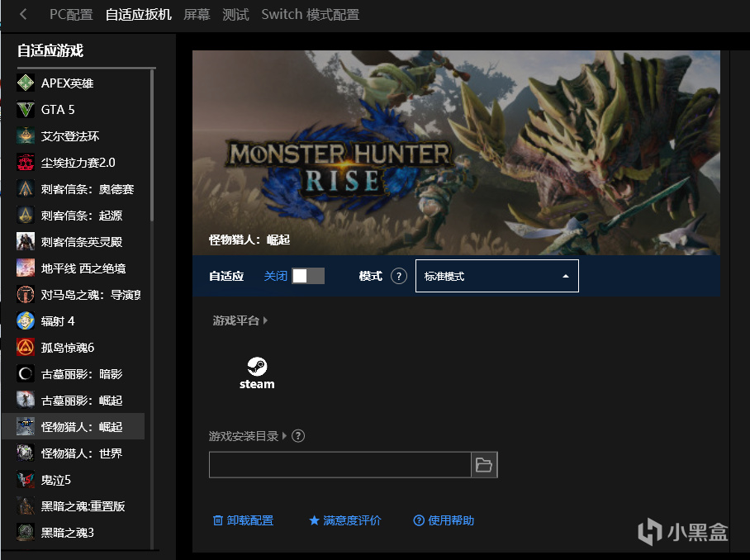This screenshot has width=750, height=560.
Task: Select the 鬼泣5 game icon
Action: [x=26, y=480]
